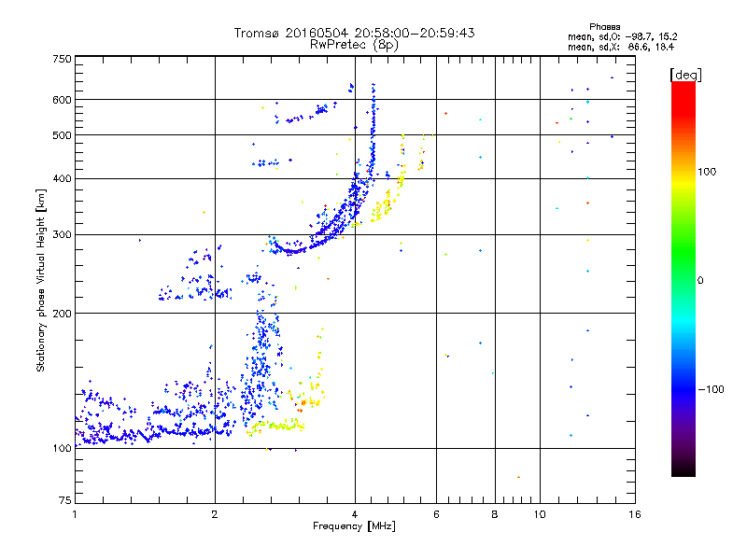Click the 'Stationary phase Virtual Height [km]' axis label

pyautogui.click(x=40, y=280)
